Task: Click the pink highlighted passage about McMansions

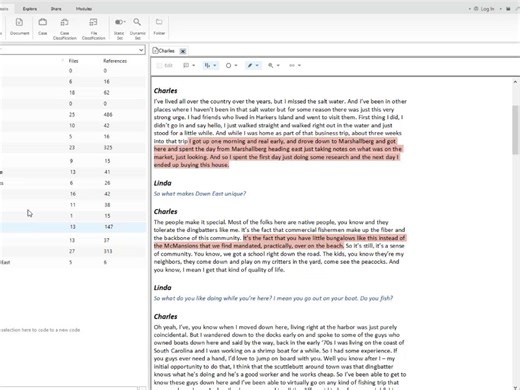Action: point(279,242)
